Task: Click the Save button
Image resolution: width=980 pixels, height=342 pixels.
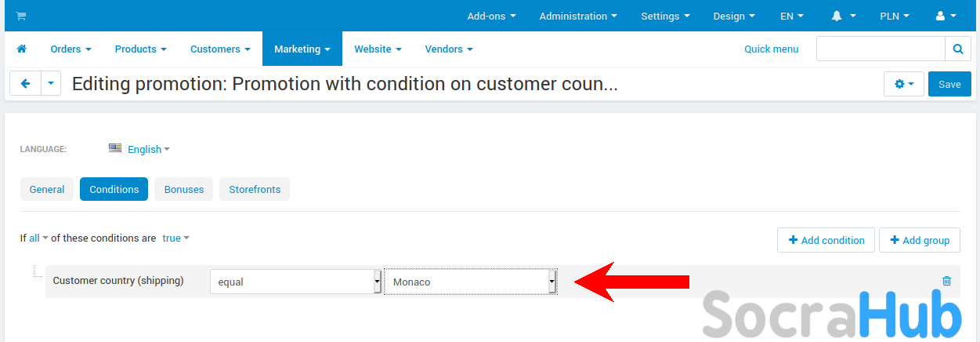Action: tap(949, 84)
